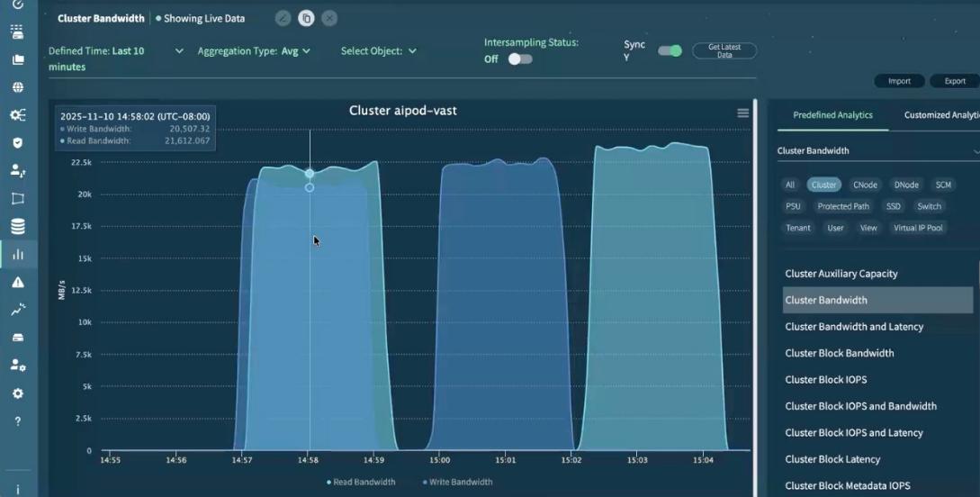
Task: Toggle the Intersampling Status switch
Action: 520,59
